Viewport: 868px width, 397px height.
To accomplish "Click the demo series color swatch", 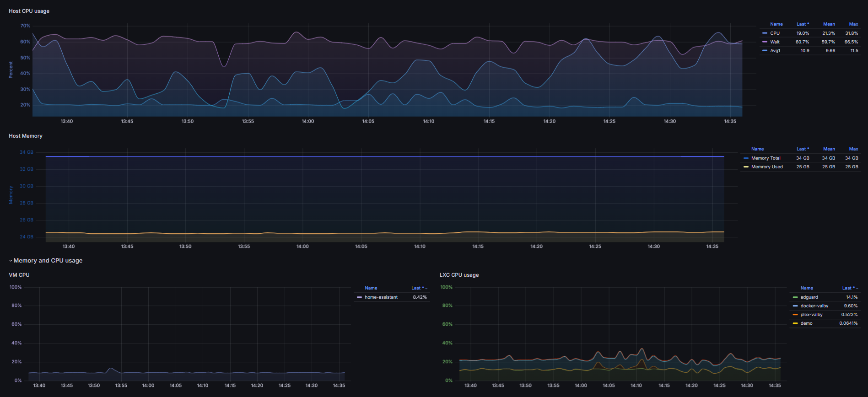I will pyautogui.click(x=795, y=323).
